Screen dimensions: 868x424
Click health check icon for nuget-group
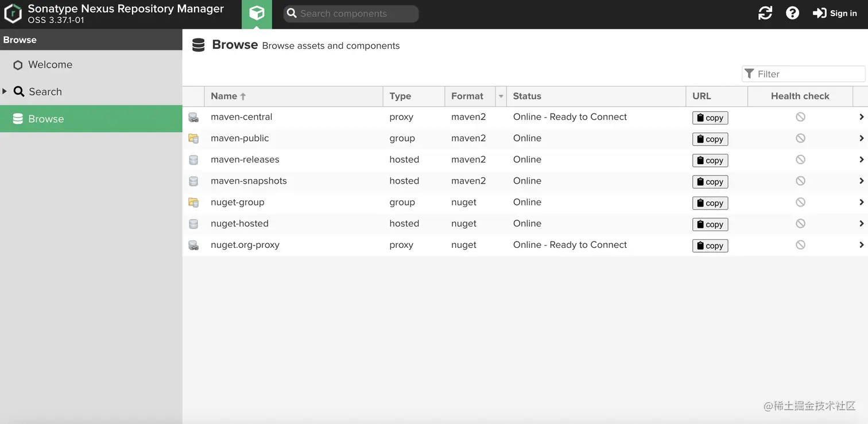click(800, 202)
